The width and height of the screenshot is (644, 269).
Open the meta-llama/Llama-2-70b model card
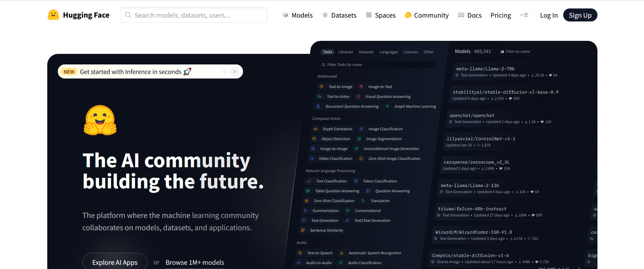(524, 71)
